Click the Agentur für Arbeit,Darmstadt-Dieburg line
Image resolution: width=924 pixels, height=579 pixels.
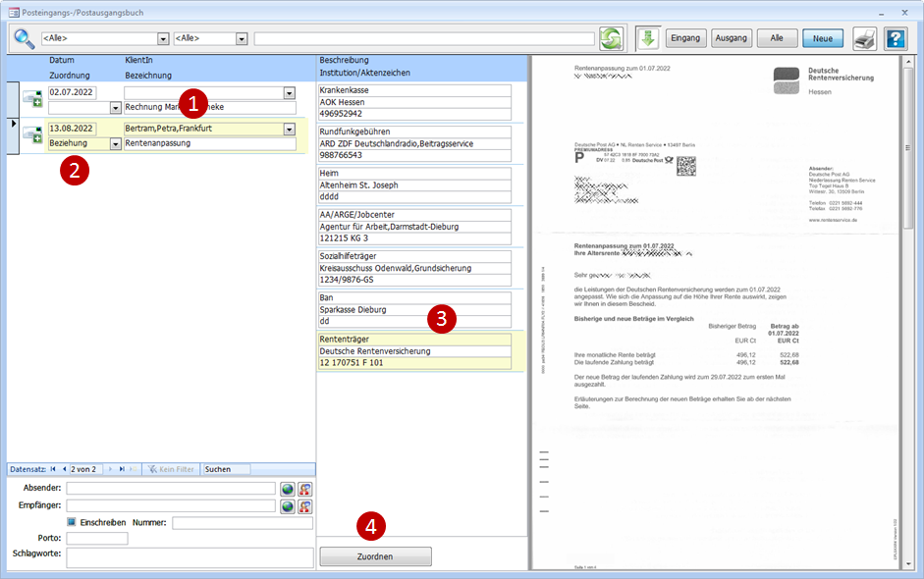(414, 227)
